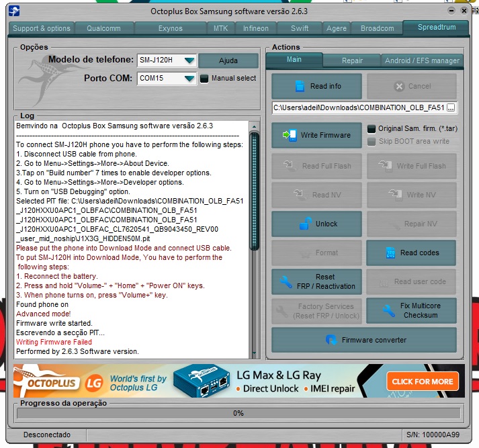Image resolution: width=479 pixels, height=448 pixels.
Task: Minimize the Octoplus window
Action: tap(451, 11)
